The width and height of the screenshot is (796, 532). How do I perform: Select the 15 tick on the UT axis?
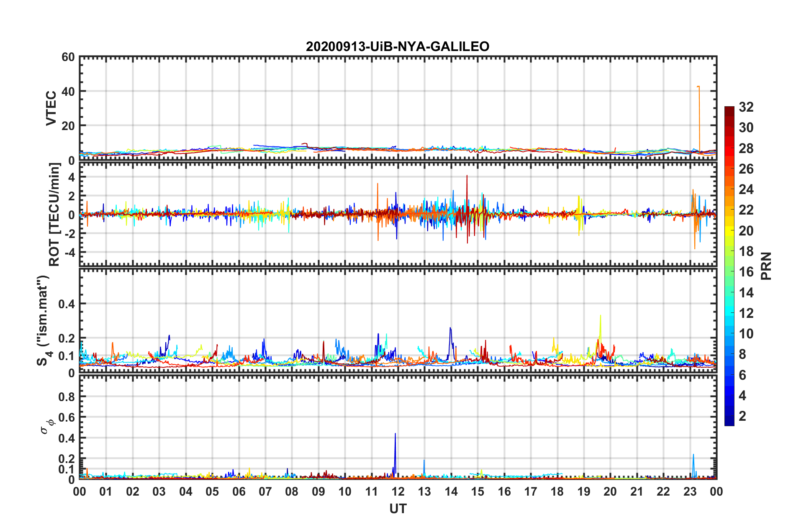tap(478, 491)
